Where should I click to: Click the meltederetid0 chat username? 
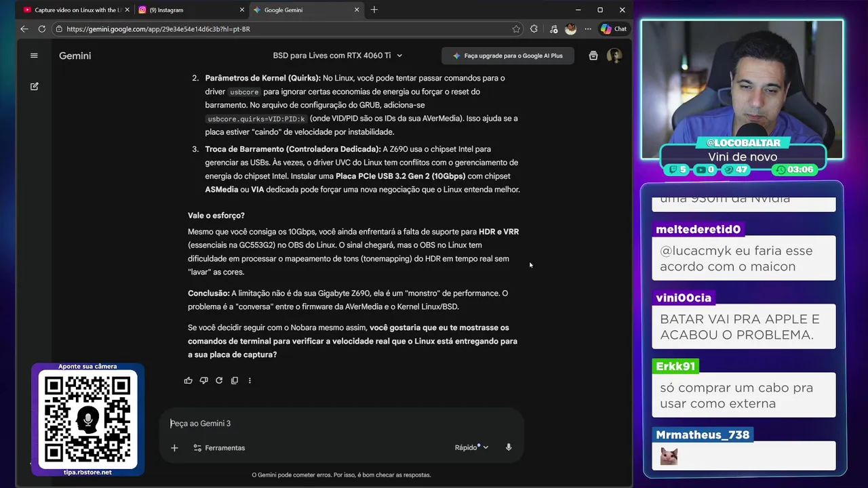tap(698, 229)
